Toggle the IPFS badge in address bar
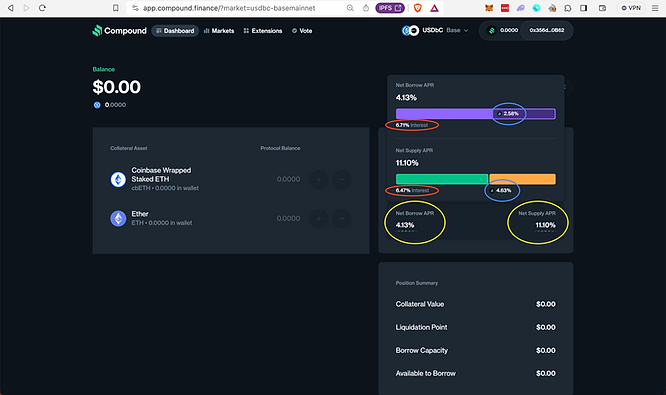 (390, 8)
